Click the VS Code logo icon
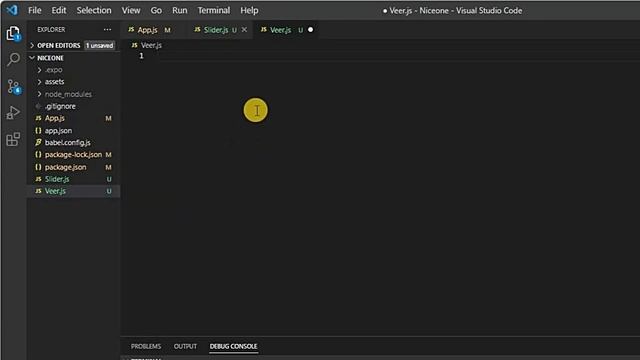The width and height of the screenshot is (640, 360). click(12, 10)
